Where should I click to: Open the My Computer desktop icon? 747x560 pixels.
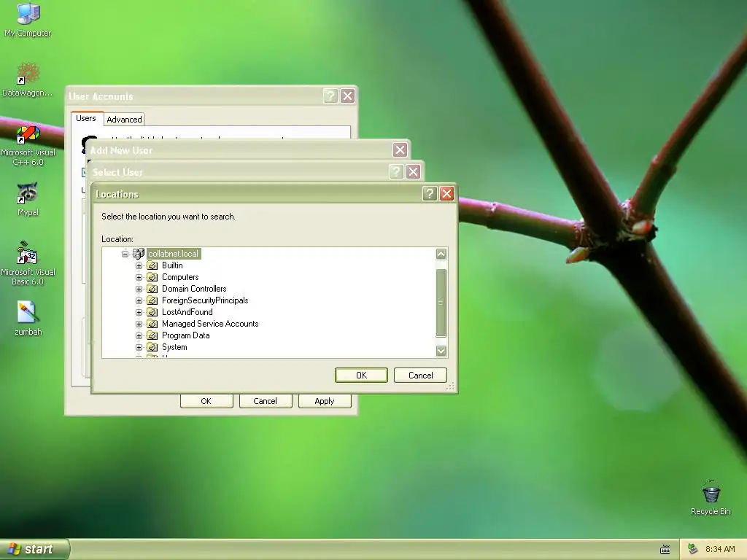(28, 13)
